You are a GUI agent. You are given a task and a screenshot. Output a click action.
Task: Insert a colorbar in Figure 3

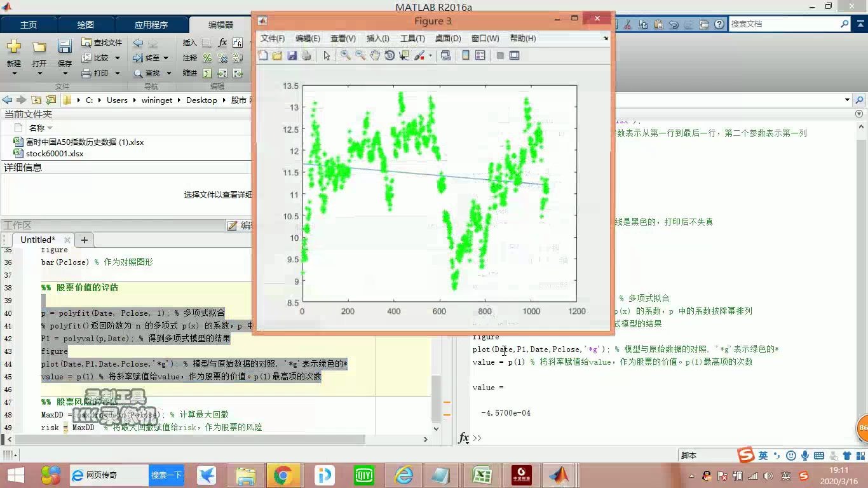[x=466, y=55]
